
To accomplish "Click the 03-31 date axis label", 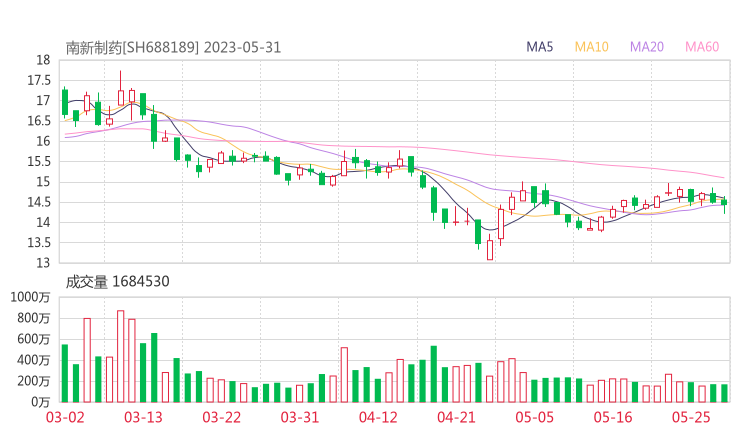I will pos(300,417).
